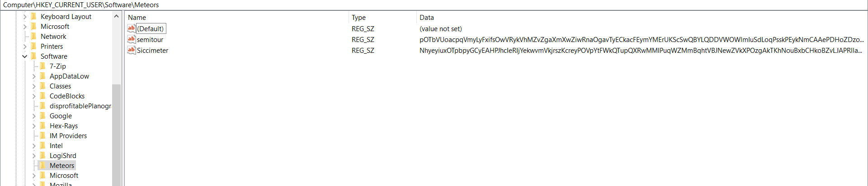Click the Printers folder icon
The image size is (868, 186).
click(x=34, y=46)
